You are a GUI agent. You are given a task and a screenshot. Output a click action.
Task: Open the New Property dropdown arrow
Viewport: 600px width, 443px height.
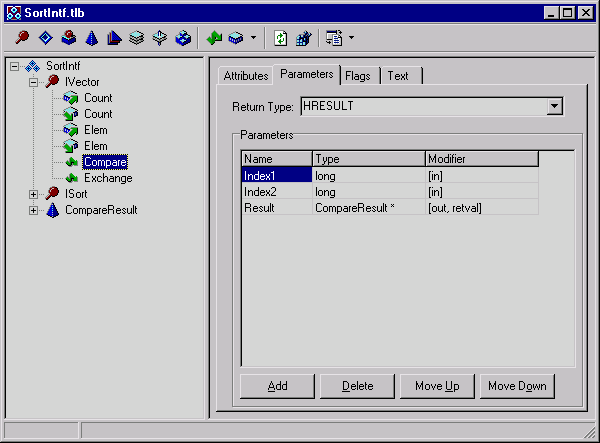click(253, 39)
